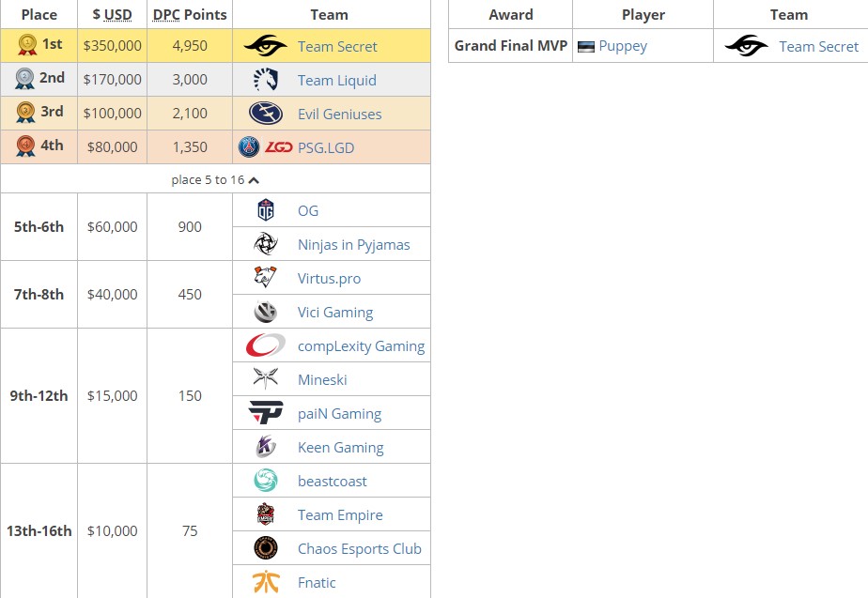Click the OG team logo
868x598 pixels.
tap(266, 210)
